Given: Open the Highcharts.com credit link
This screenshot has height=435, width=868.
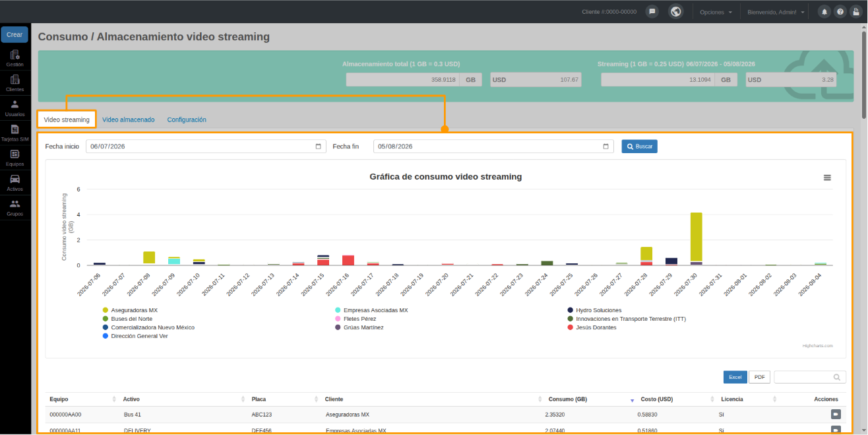Looking at the screenshot, I should click(818, 345).
